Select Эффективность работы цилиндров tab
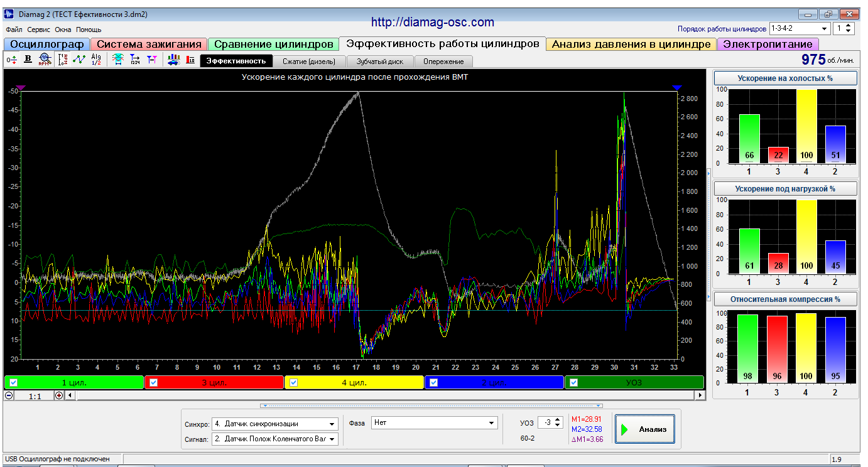Screen dimensions: 868x467 point(442,44)
